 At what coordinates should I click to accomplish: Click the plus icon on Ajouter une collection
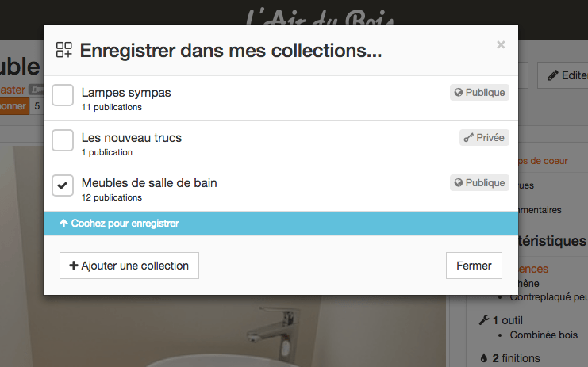pyautogui.click(x=74, y=266)
